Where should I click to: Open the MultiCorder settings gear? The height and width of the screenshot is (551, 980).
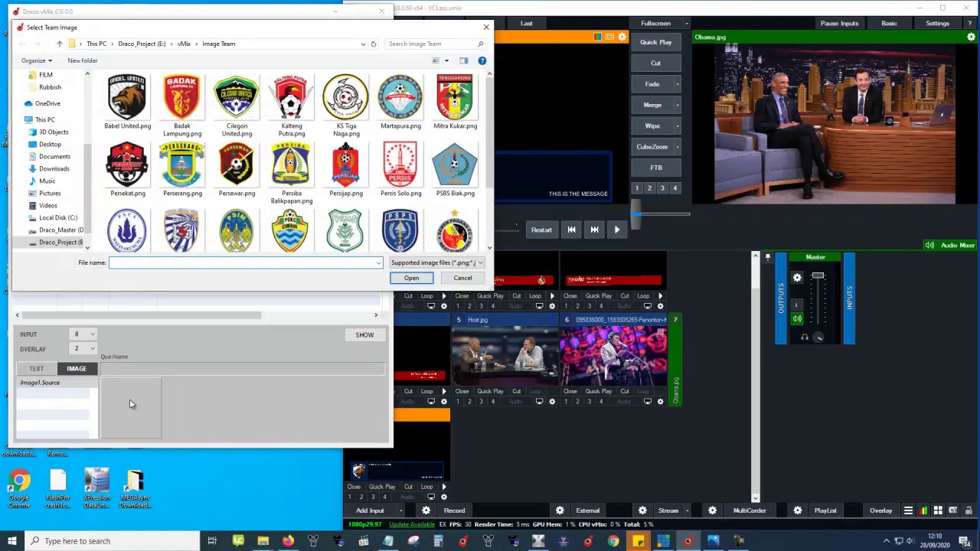[x=712, y=510]
